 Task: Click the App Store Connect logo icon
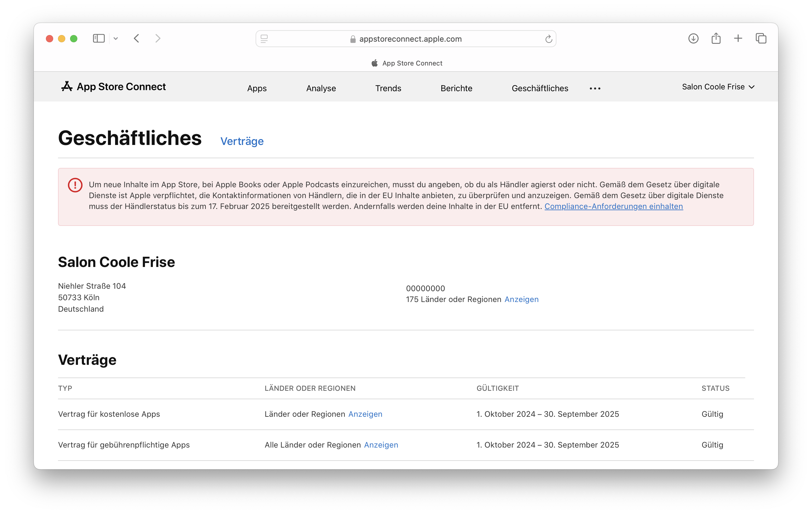[66, 87]
